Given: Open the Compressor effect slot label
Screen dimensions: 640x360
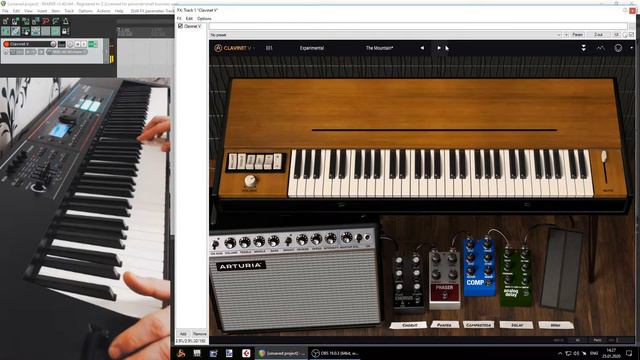Looking at the screenshot, I should [478, 325].
